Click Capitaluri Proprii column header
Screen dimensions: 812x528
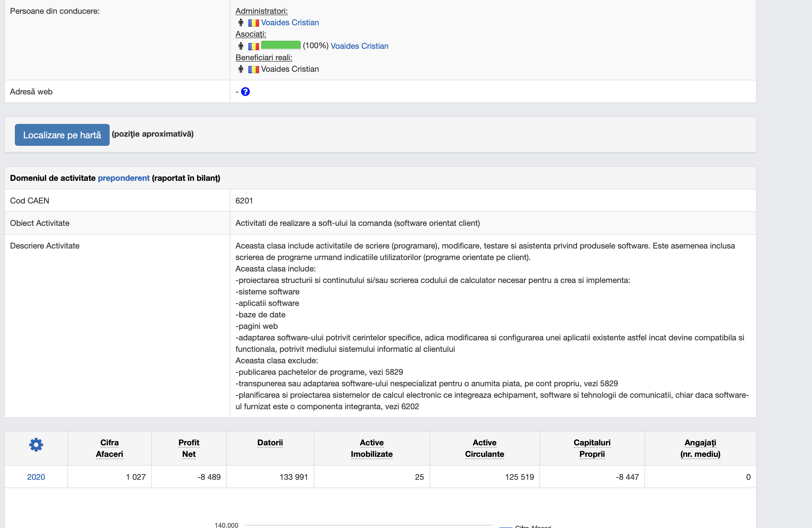click(592, 448)
